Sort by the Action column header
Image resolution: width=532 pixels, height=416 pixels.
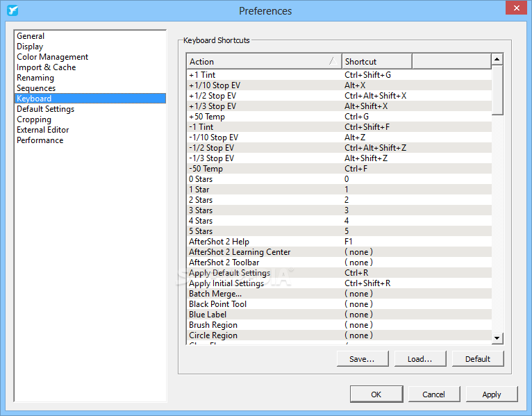264,61
